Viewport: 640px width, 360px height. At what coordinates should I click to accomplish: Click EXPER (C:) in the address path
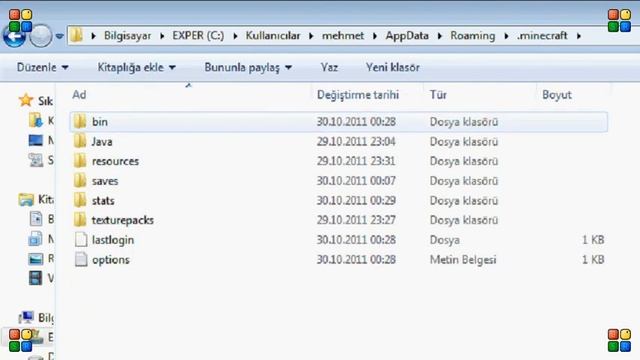point(198,36)
